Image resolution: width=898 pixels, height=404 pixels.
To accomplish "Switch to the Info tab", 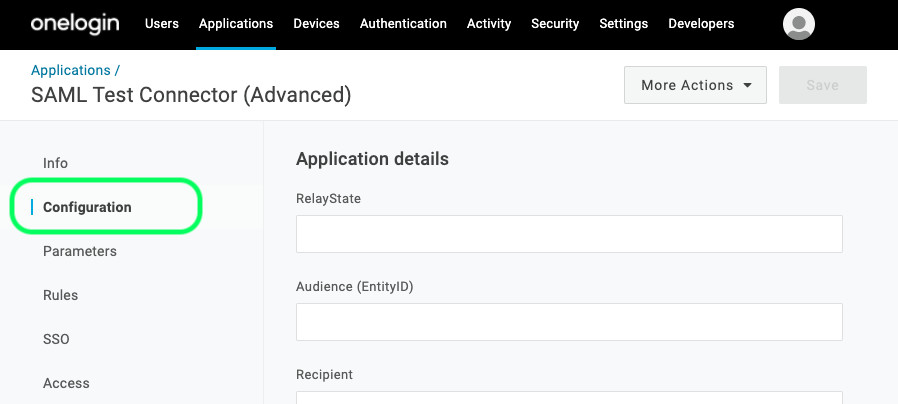I will tap(55, 163).
